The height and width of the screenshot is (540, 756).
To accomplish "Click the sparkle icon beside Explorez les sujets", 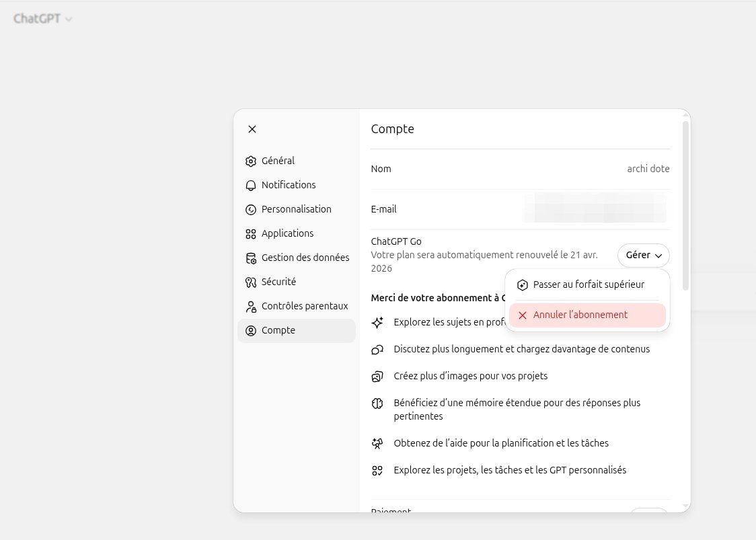I will click(377, 322).
